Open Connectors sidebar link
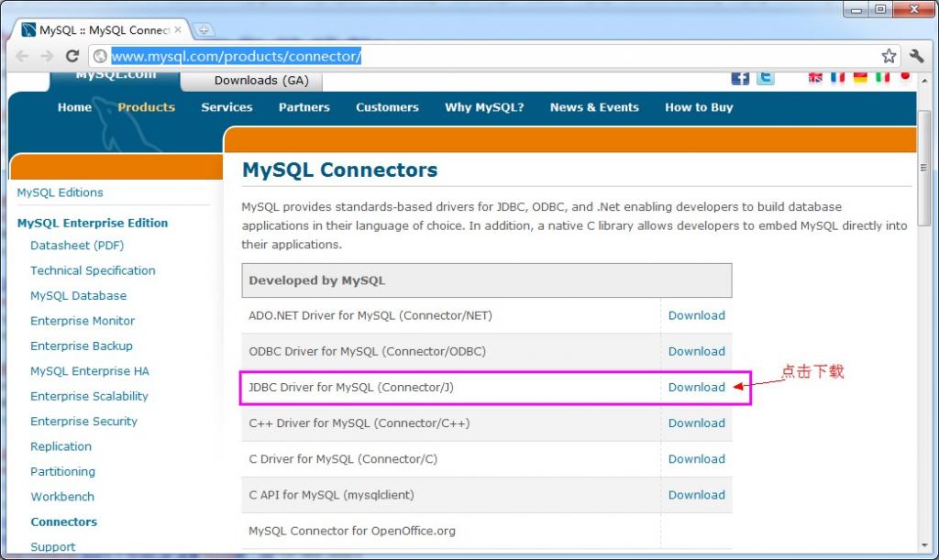This screenshot has height=560, width=939. click(63, 522)
